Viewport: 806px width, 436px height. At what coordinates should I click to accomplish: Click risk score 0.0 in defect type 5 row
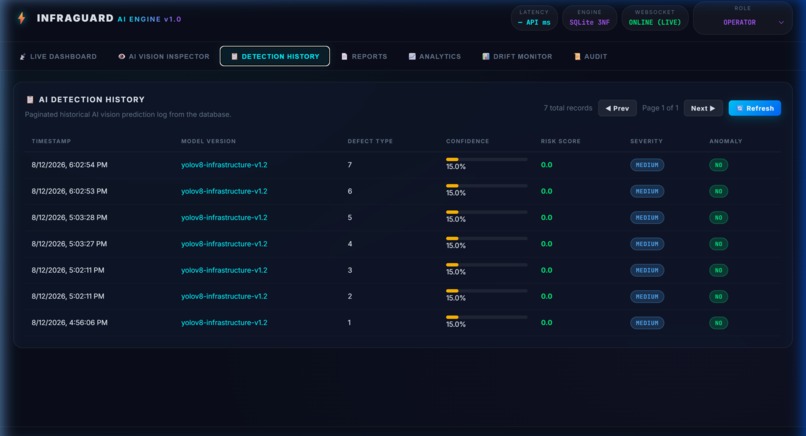[x=546, y=217]
